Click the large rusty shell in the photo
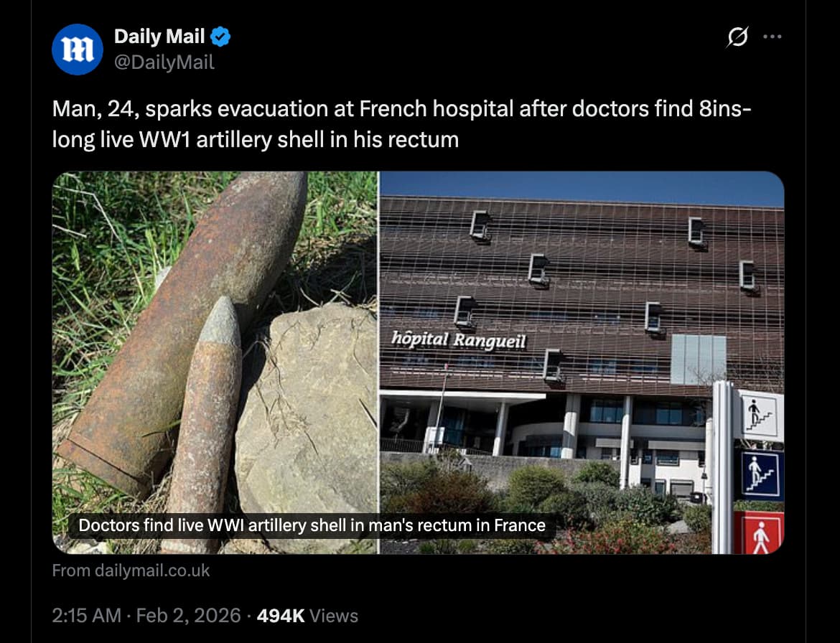 182,332
